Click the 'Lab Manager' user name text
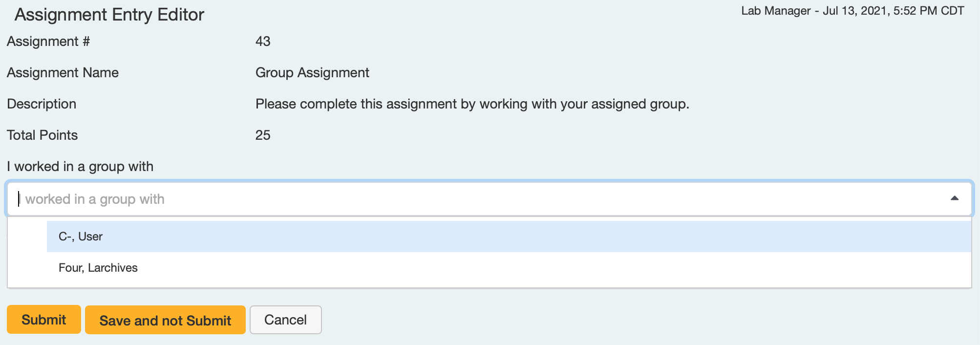This screenshot has height=345, width=980. 776,11
